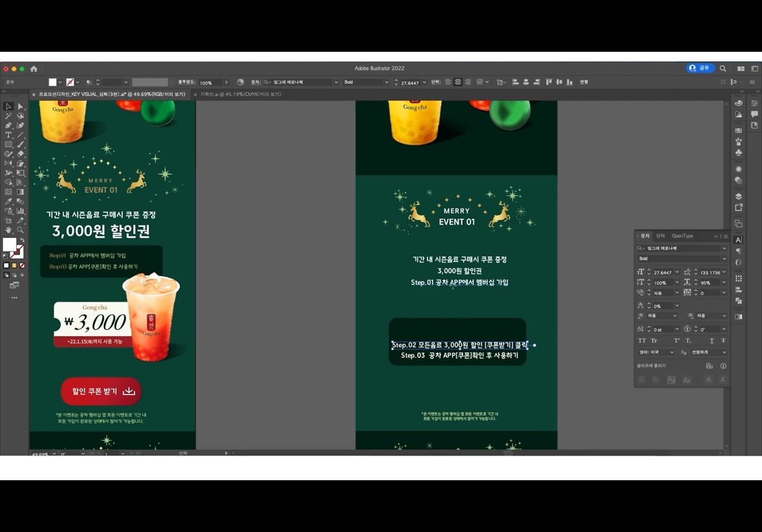This screenshot has height=532, width=762.
Task: Switch to the 문자 tab in Character panel
Action: click(x=645, y=236)
